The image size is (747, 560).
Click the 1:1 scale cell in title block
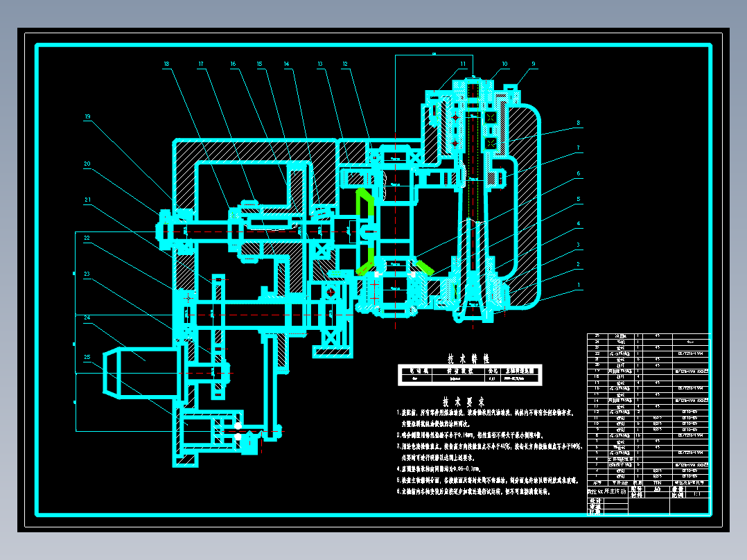697,495
